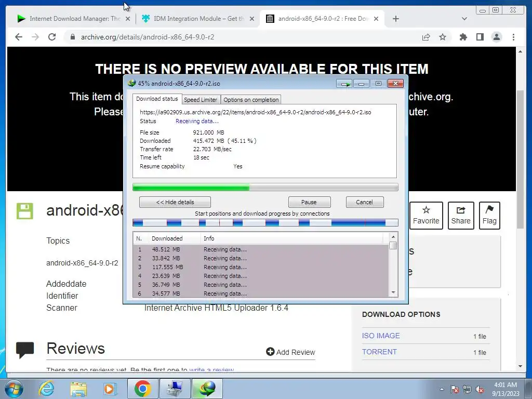Click connection list scroll down arrow
532x399 pixels.
[393, 292]
